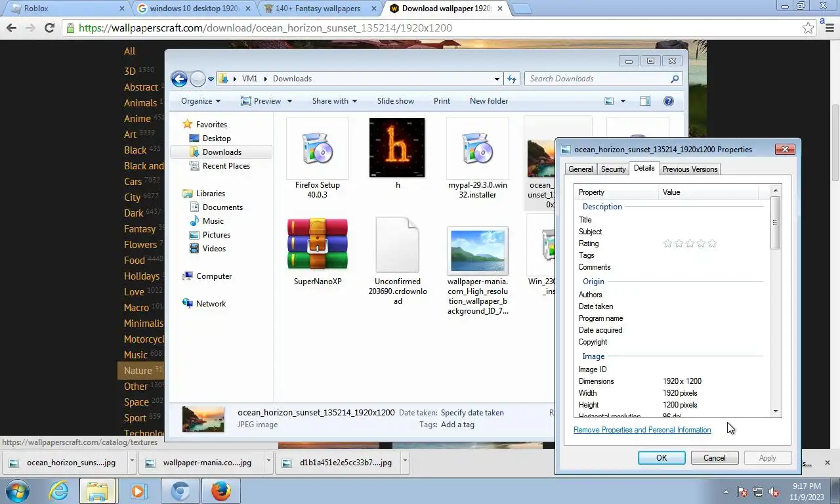This screenshot has width=840, height=504.
Task: Select the SuperNanoXP archive icon
Action: [318, 244]
